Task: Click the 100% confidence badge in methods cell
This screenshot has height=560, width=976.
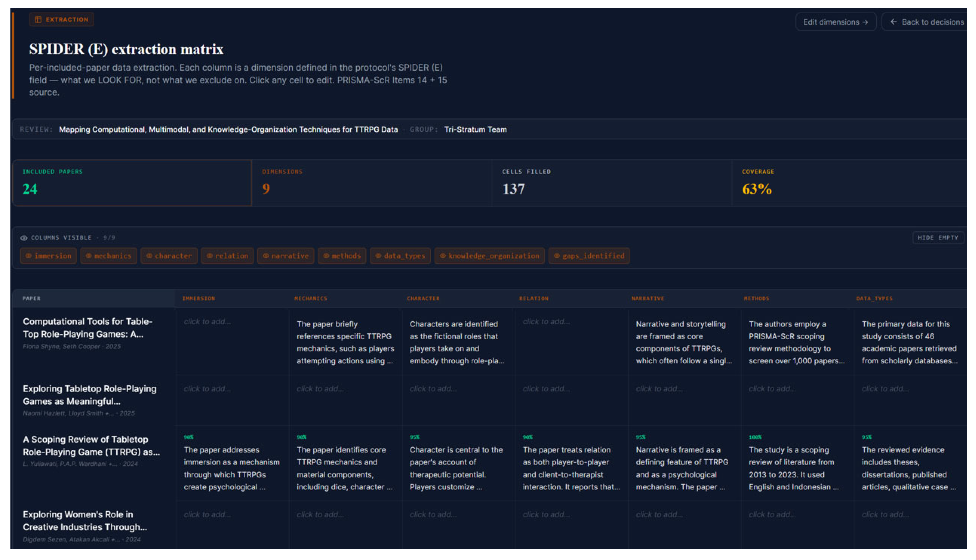Action: tap(755, 437)
